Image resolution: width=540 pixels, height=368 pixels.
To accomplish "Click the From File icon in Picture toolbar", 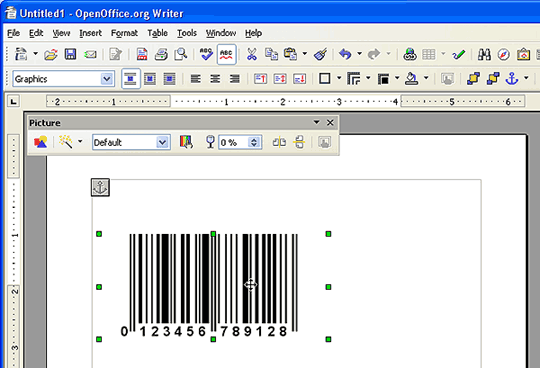I will click(40, 142).
